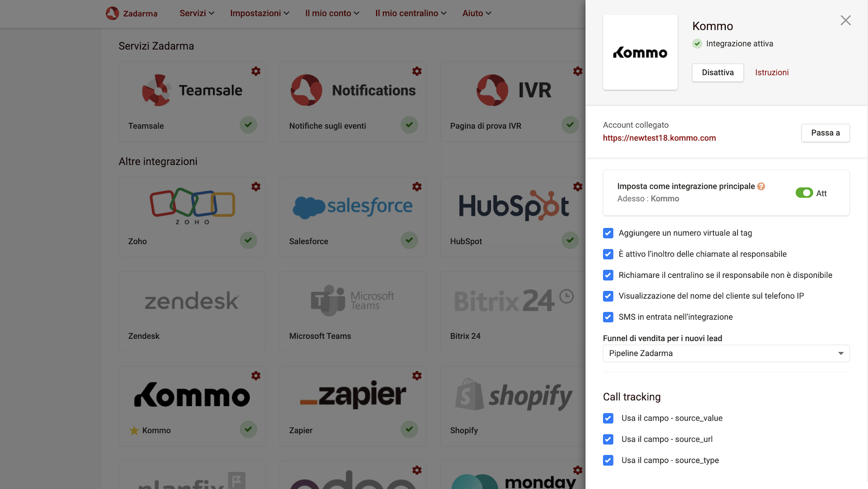The height and width of the screenshot is (489, 868).
Task: Click the Kommo logo on integrations grid
Action: point(192,395)
